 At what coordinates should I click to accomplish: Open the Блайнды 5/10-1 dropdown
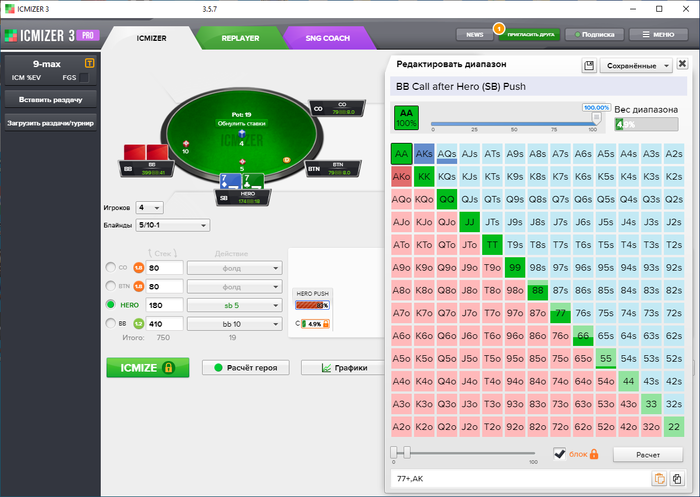[x=172, y=225]
